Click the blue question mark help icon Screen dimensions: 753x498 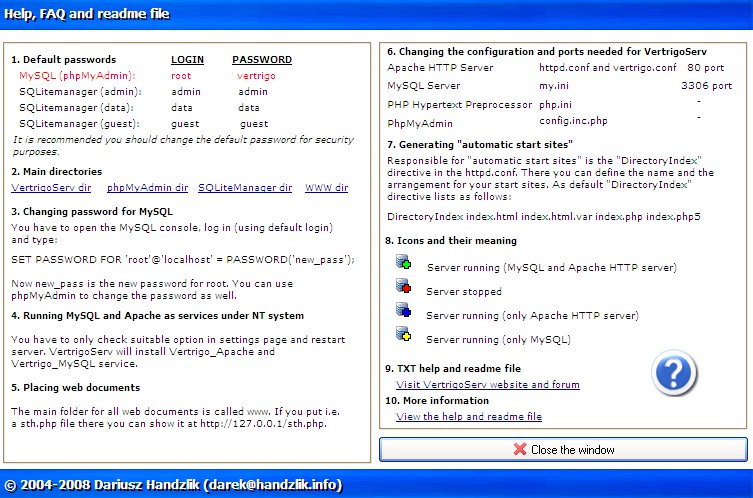pyautogui.click(x=674, y=373)
